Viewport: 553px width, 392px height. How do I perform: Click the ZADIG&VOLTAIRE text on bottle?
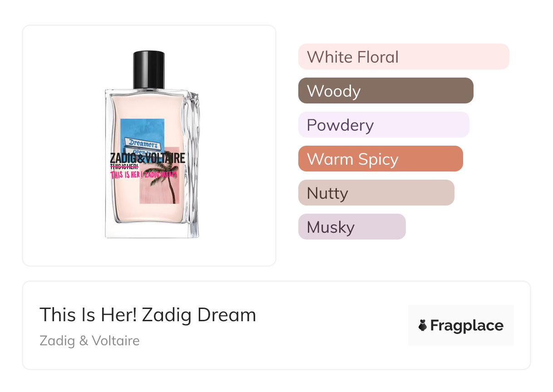148,158
